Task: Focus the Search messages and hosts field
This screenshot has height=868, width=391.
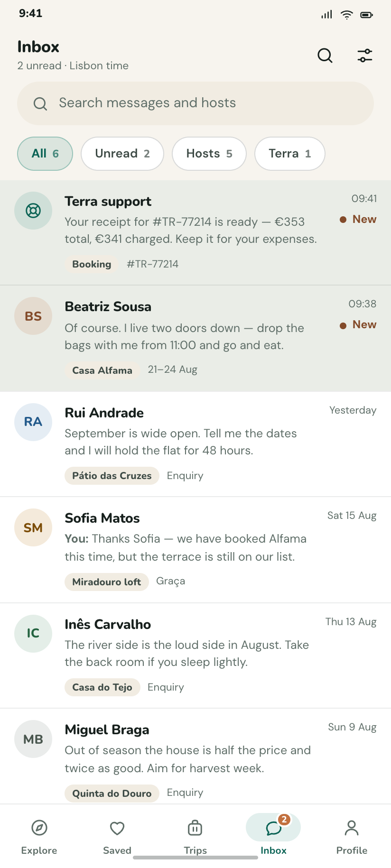Action: (x=195, y=103)
